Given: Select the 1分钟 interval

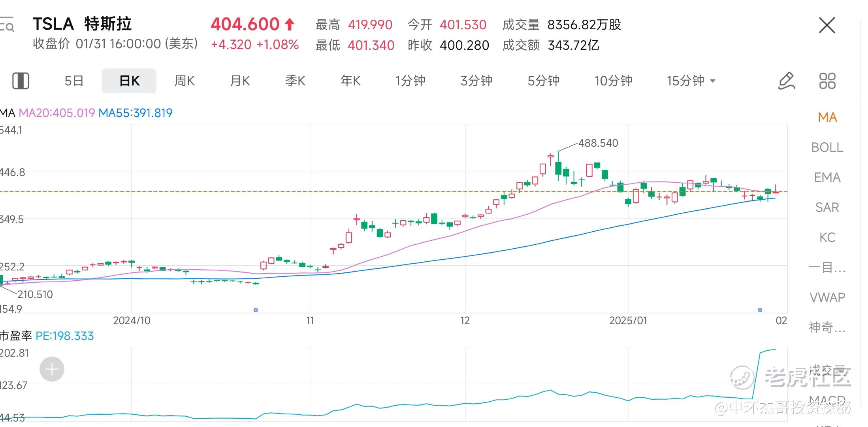Looking at the screenshot, I should pos(410,81).
